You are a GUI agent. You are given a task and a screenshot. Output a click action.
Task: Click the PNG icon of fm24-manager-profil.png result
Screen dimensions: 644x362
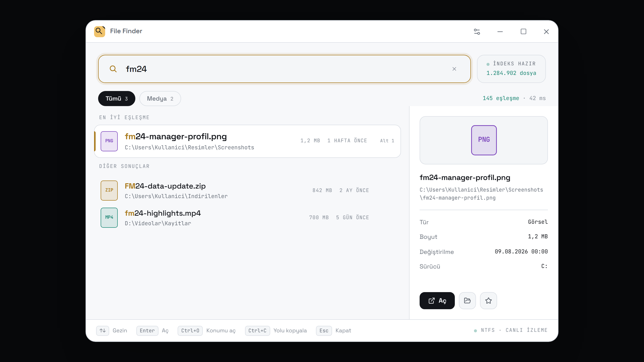click(x=109, y=141)
